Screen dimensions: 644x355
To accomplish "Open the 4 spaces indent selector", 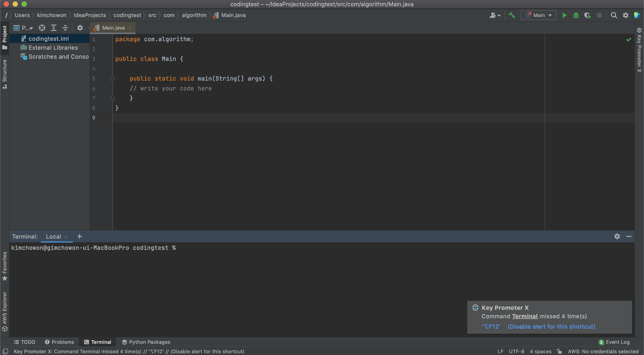I will coord(540,351).
